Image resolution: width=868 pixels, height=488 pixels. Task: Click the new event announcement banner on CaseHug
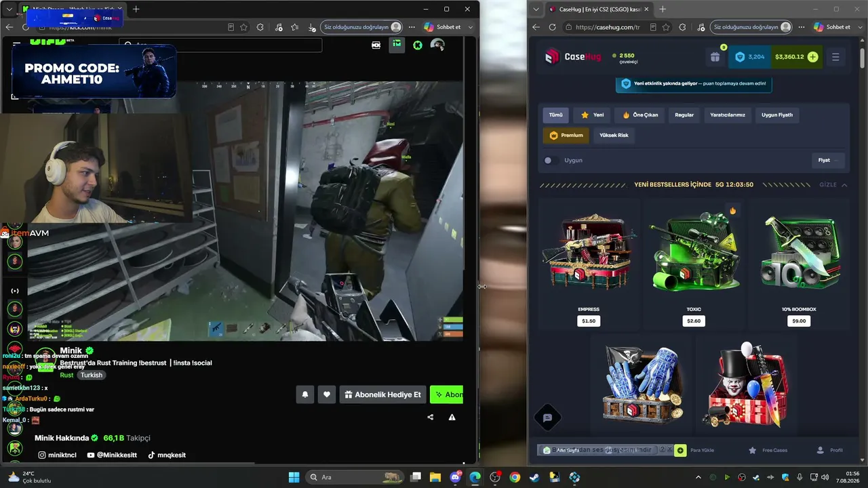tap(694, 83)
